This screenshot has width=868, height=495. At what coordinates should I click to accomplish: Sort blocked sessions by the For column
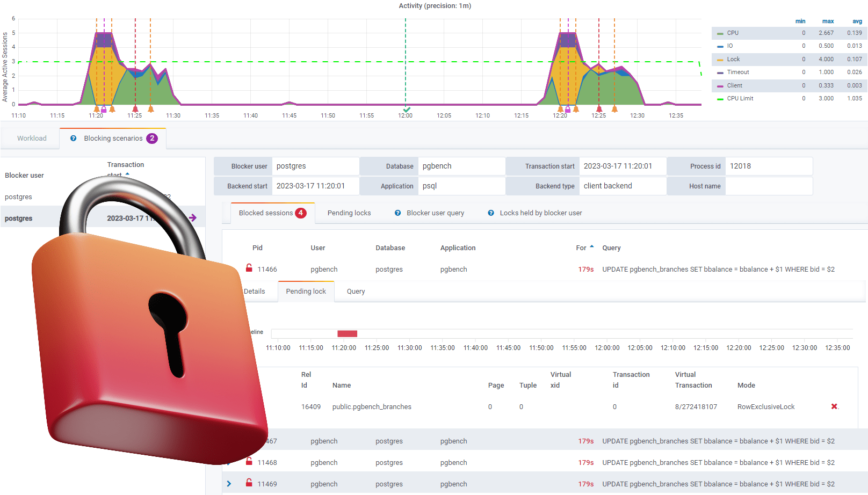(x=583, y=247)
